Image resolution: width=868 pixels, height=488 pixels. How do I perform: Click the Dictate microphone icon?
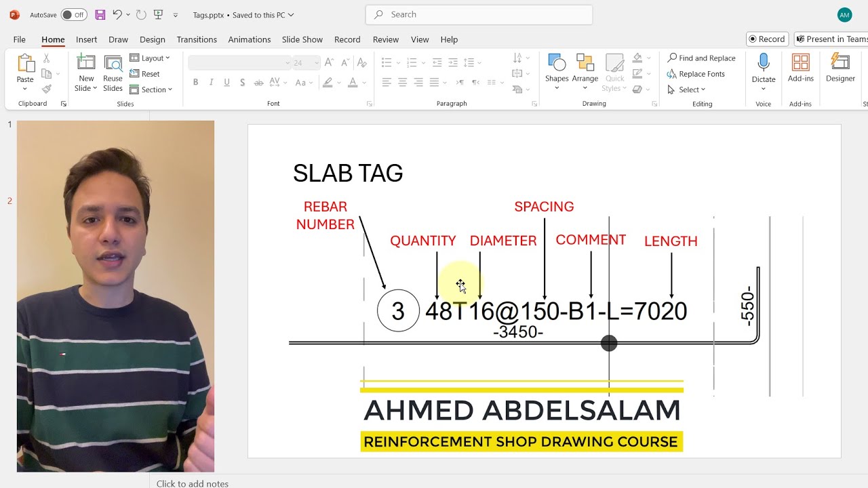pyautogui.click(x=764, y=62)
